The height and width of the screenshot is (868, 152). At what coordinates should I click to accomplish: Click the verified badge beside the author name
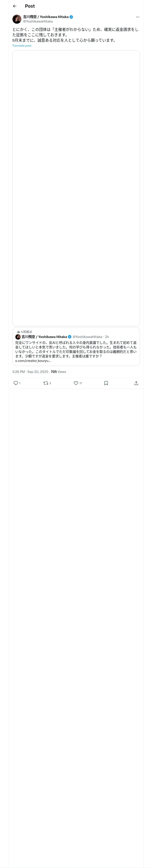coord(71,17)
